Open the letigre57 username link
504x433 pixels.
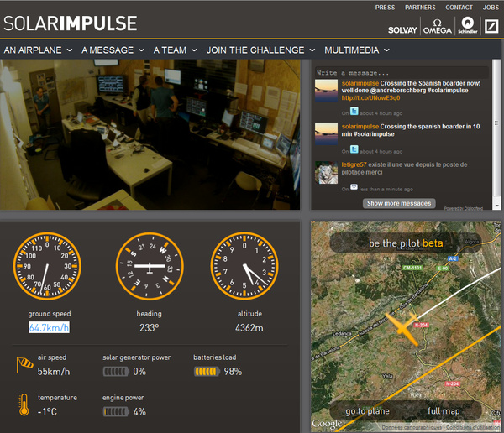tap(354, 164)
